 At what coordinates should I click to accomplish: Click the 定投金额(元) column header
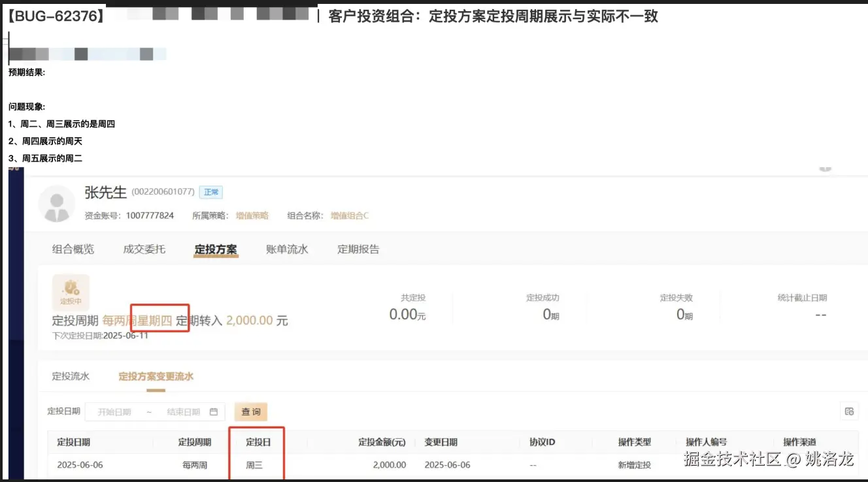[x=382, y=442]
